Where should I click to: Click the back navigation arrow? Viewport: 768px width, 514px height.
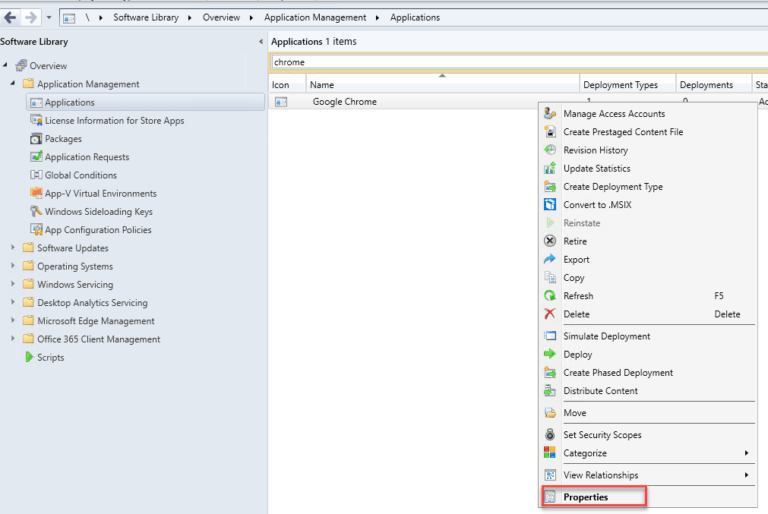(11, 17)
